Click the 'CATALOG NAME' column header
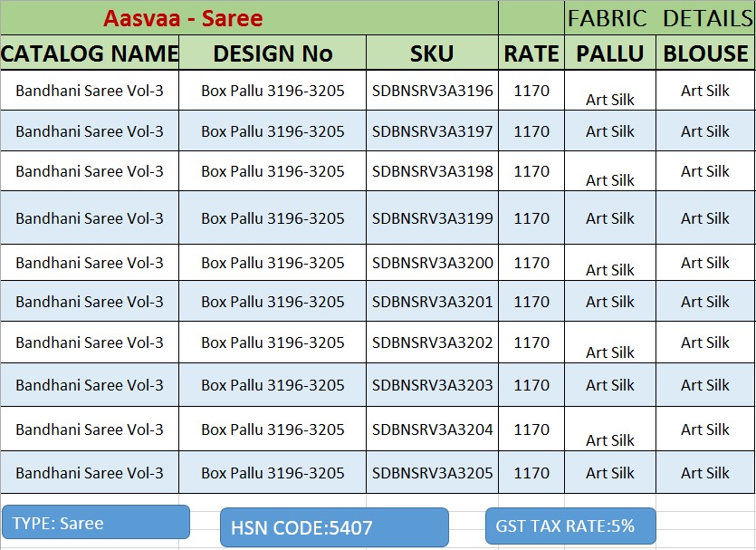The width and height of the screenshot is (756, 550). click(x=90, y=53)
